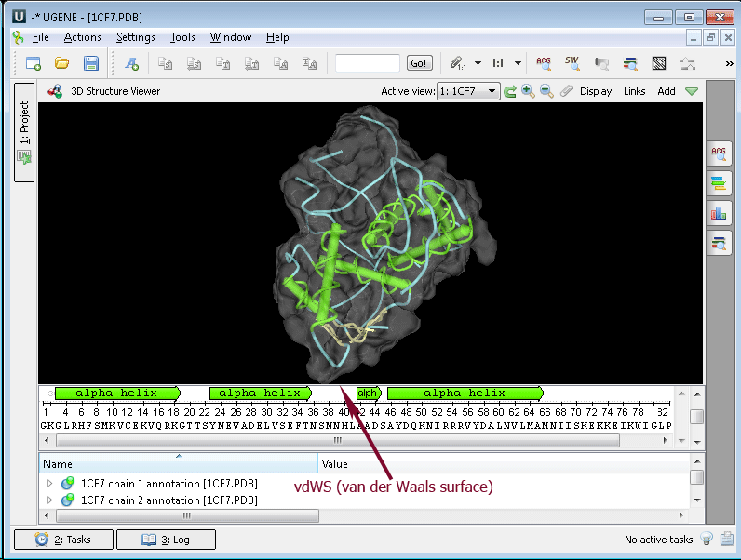Click the Go! button
This screenshot has width=741, height=560.
tap(419, 63)
